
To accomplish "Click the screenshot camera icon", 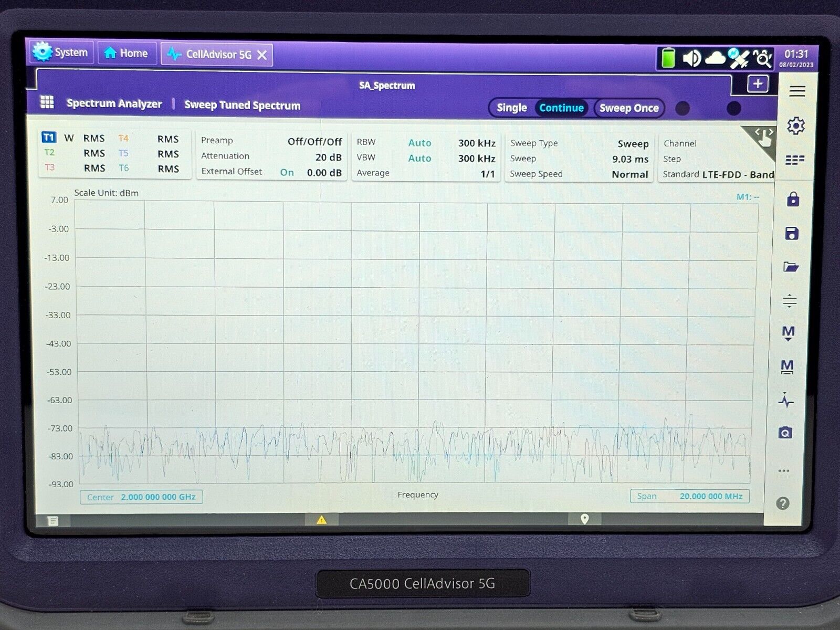I will click(x=785, y=433).
